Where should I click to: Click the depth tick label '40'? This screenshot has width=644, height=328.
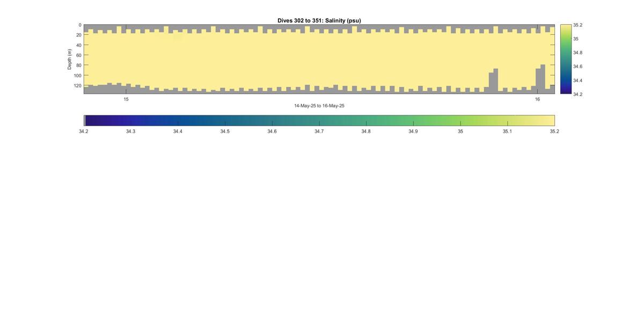(x=79, y=46)
